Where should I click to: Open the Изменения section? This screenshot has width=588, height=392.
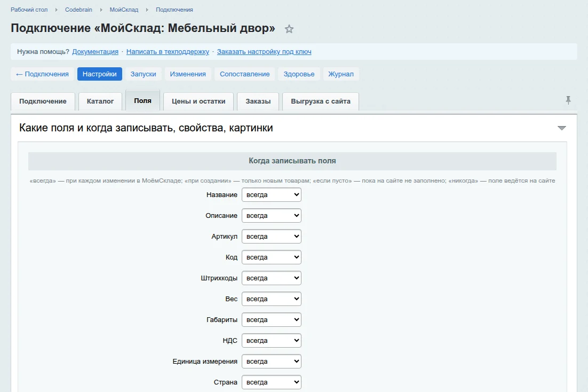click(x=188, y=74)
